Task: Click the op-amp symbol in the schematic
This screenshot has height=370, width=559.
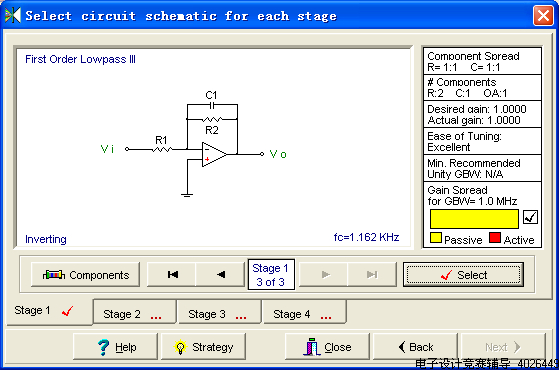Action: click(x=214, y=154)
